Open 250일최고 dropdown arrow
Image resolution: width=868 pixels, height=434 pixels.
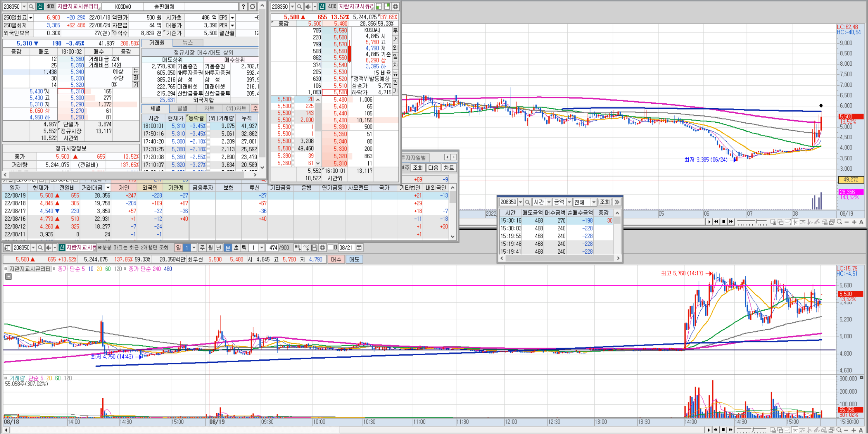point(31,18)
